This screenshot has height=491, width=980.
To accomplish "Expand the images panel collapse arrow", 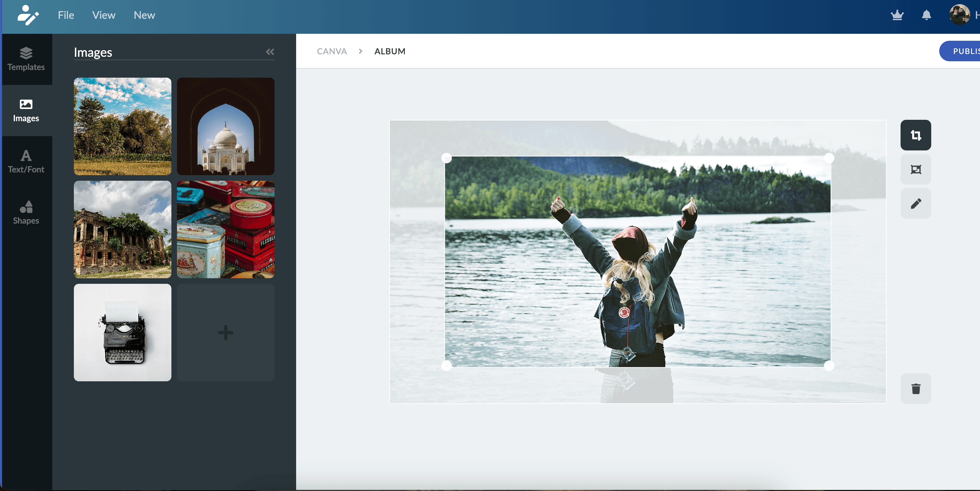I will pyautogui.click(x=270, y=52).
